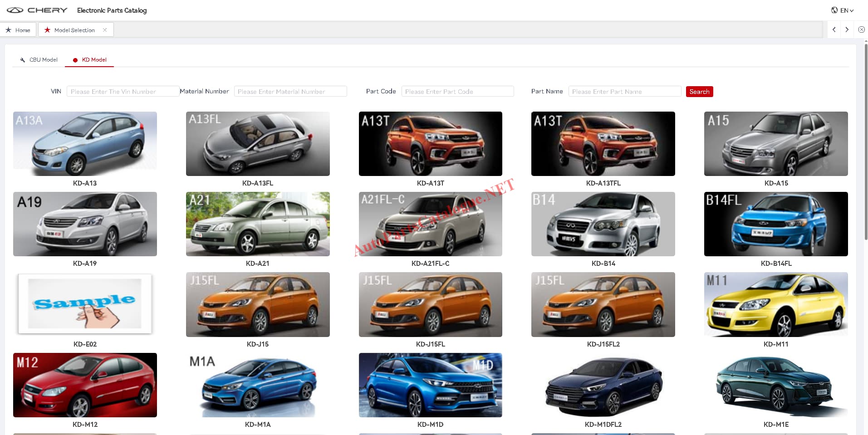The image size is (868, 435).
Task: Open the KD-J15 model thumbnail
Action: coord(258,304)
